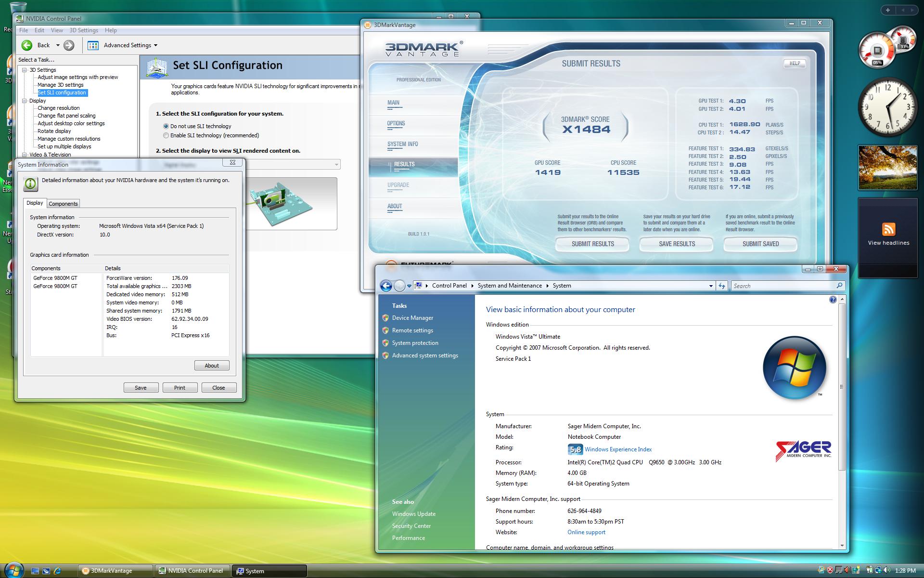This screenshot has width=924, height=578.
Task: Open Remote settings from Tasks pane
Action: pyautogui.click(x=412, y=330)
